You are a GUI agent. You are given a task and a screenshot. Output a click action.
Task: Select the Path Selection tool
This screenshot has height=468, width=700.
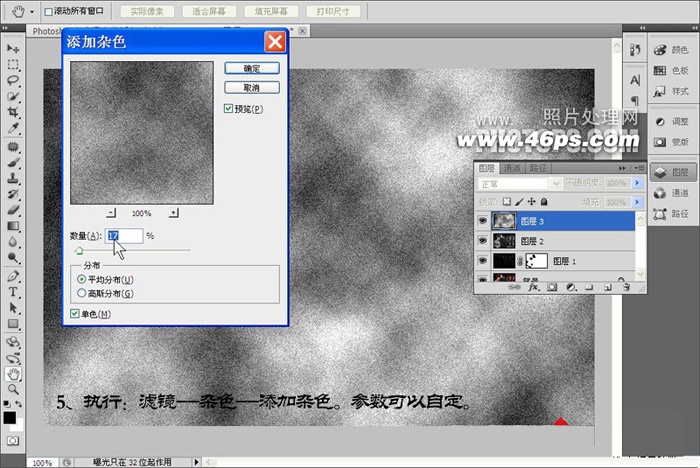click(x=13, y=308)
